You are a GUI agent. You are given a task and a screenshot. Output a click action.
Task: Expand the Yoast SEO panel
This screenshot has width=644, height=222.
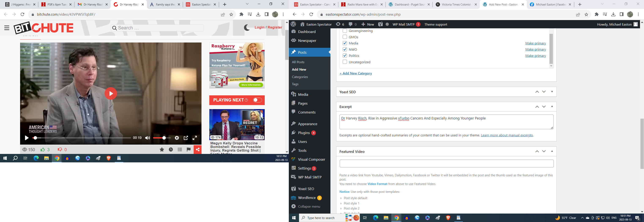(552, 92)
